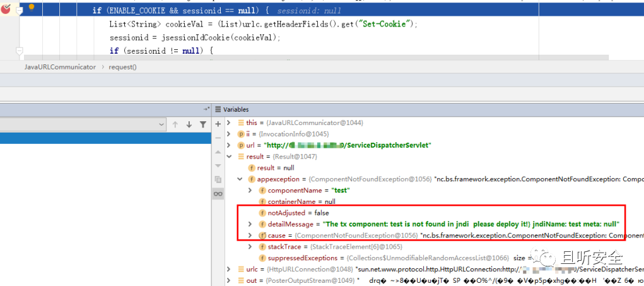
Task: Click the next frame down arrow
Action: (x=189, y=124)
